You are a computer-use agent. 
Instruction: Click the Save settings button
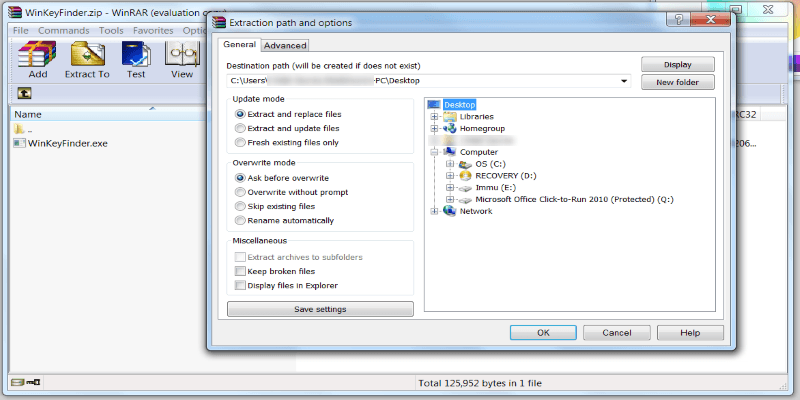(320, 309)
